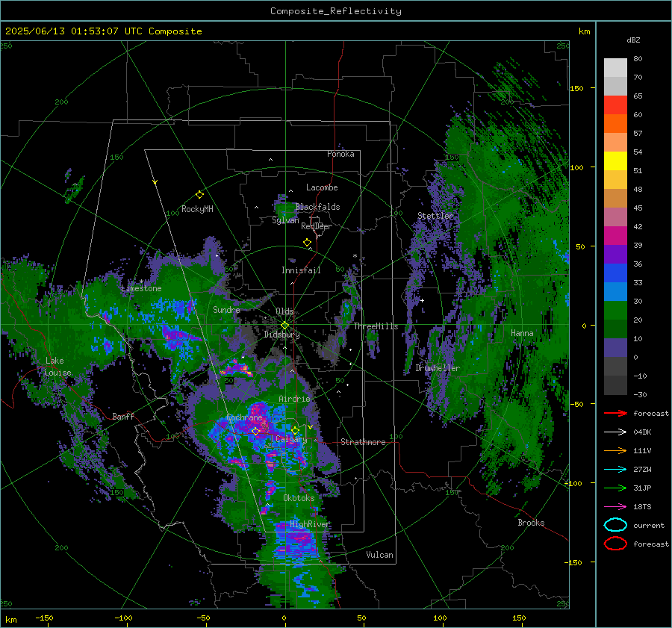Image resolution: width=672 pixels, height=628 pixels.
Task: Click the magenta 18TS arrow icon
Action: click(615, 506)
